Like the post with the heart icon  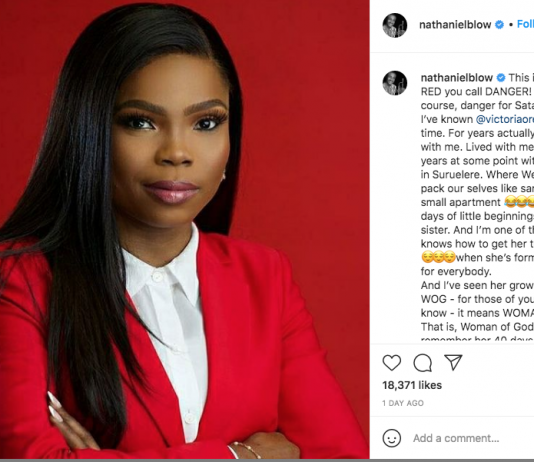392,362
